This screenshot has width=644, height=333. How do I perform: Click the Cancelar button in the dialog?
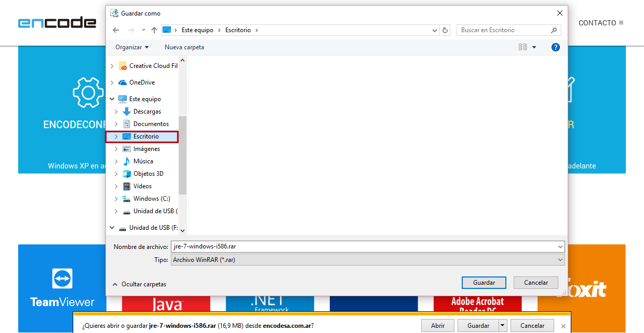(x=536, y=283)
